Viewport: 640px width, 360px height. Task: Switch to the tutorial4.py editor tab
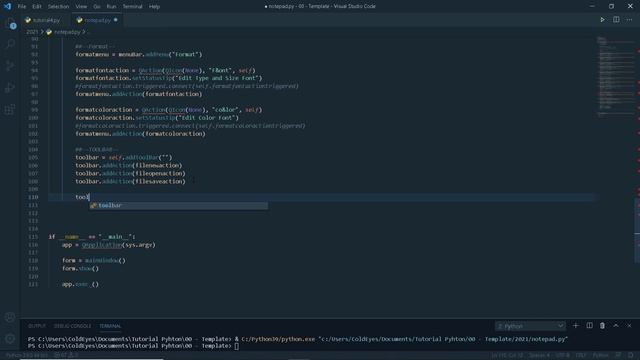point(46,20)
